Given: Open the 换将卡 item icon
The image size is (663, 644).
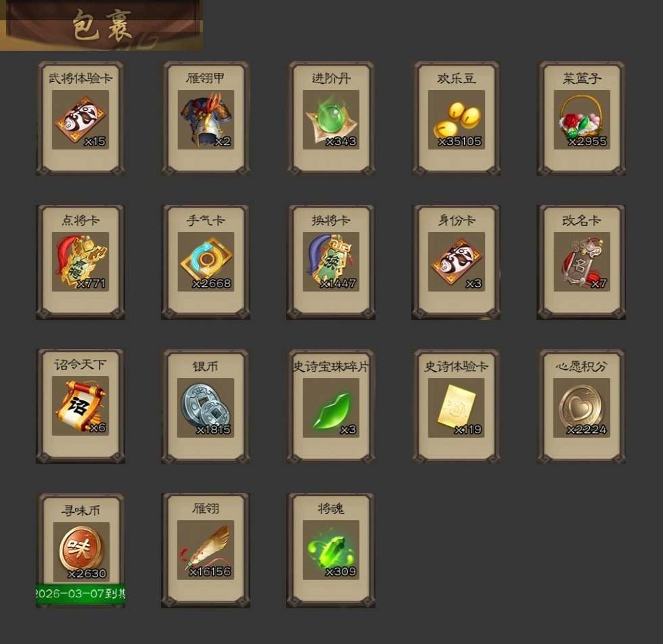Looking at the screenshot, I should pyautogui.click(x=331, y=262).
